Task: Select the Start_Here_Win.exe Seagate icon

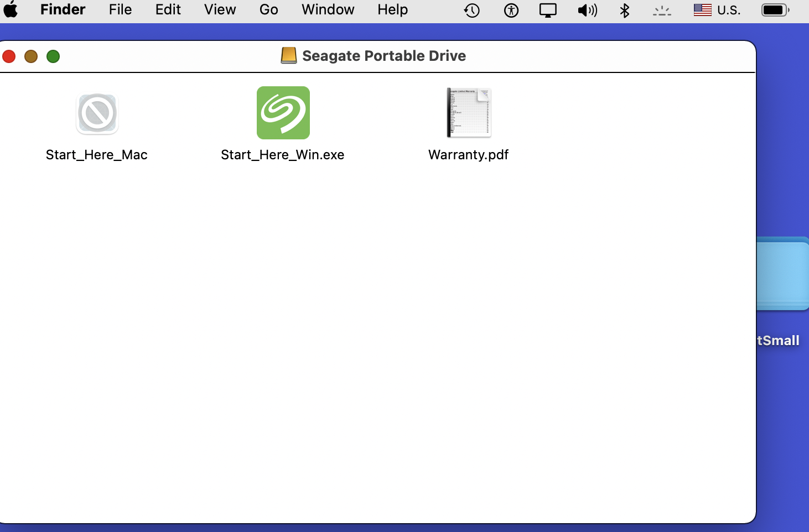Action: 283,113
